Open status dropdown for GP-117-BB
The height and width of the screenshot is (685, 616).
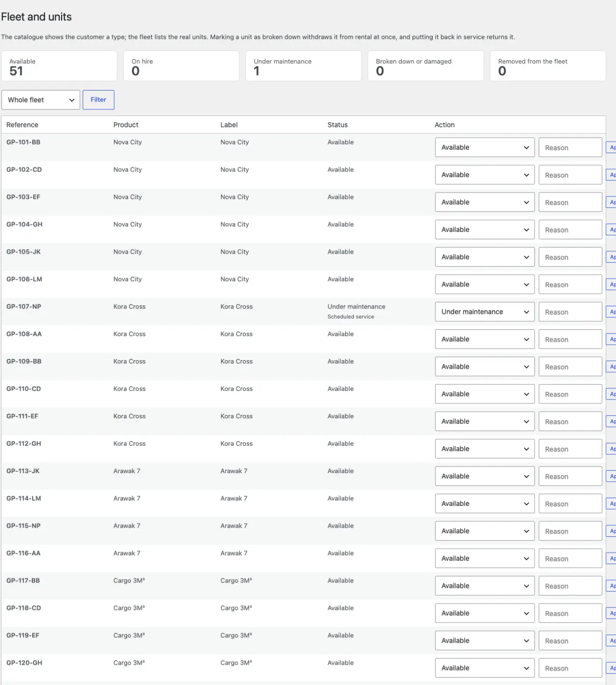pyautogui.click(x=485, y=586)
